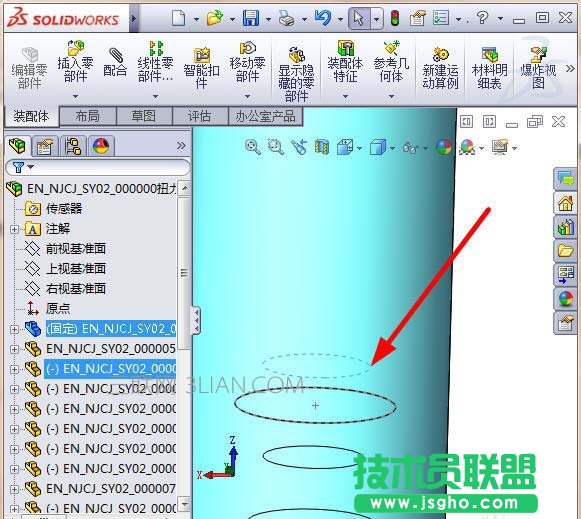The width and height of the screenshot is (581, 519).
Task: Click the 配合 mate tool
Action: [115, 62]
